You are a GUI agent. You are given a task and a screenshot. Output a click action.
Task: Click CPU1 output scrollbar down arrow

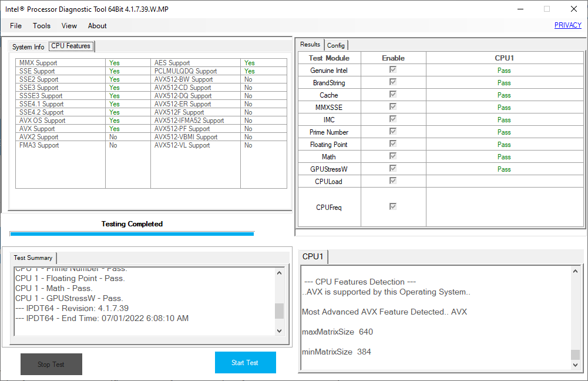(x=575, y=365)
